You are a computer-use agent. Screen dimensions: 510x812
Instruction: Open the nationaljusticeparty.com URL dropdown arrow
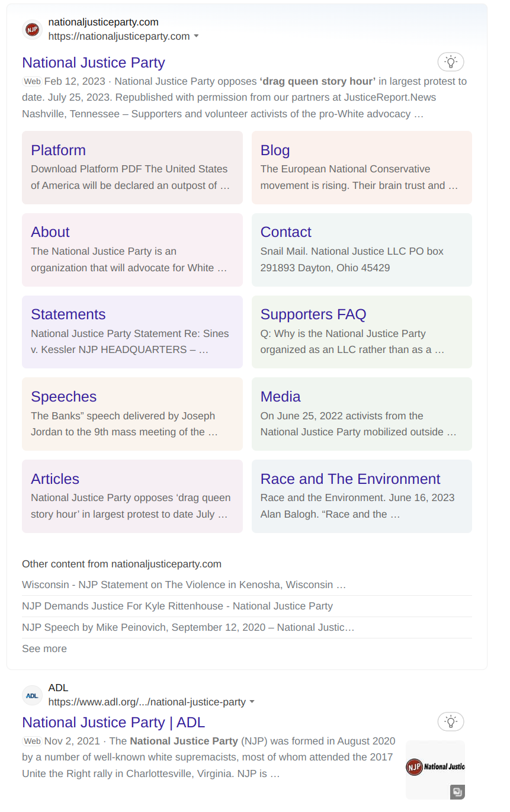[x=197, y=36]
